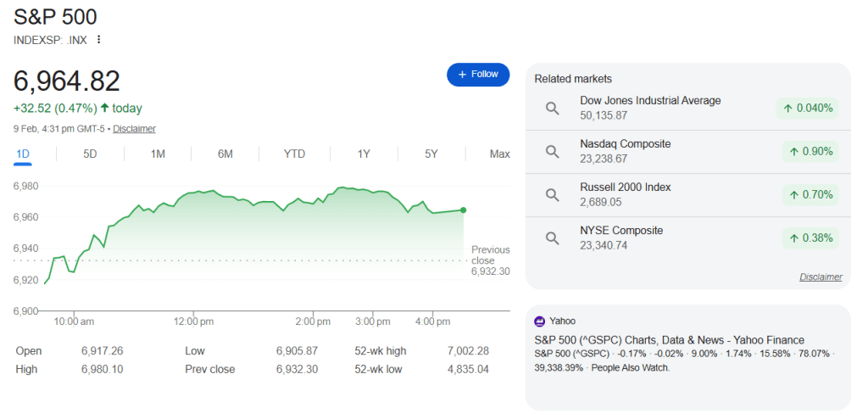The height and width of the screenshot is (419, 868).
Task: Click the Nasdaq value 23,238.67
Action: point(604,159)
